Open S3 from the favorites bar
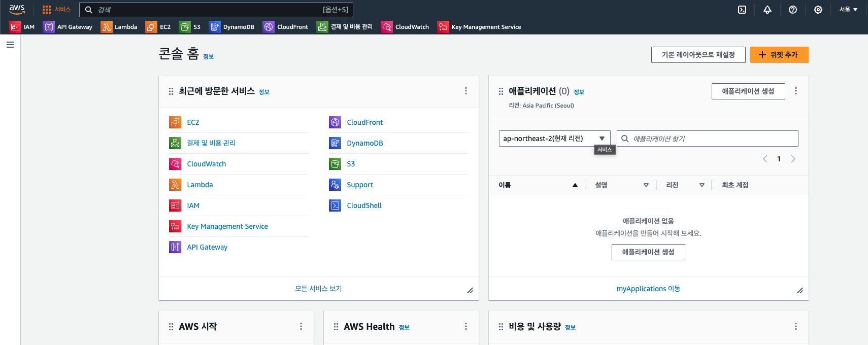Image resolution: width=868 pixels, height=345 pixels. (190, 27)
